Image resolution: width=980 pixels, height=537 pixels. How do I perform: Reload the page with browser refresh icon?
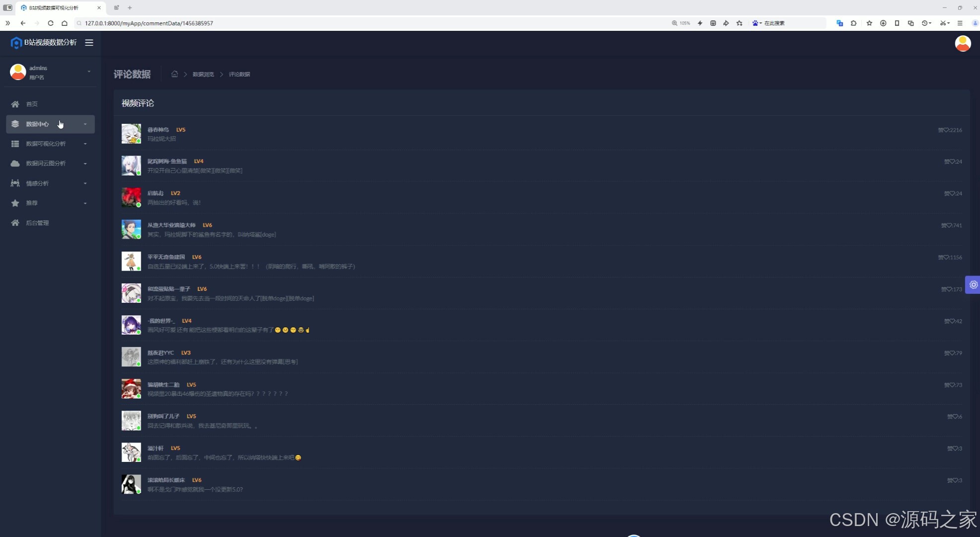tap(50, 23)
